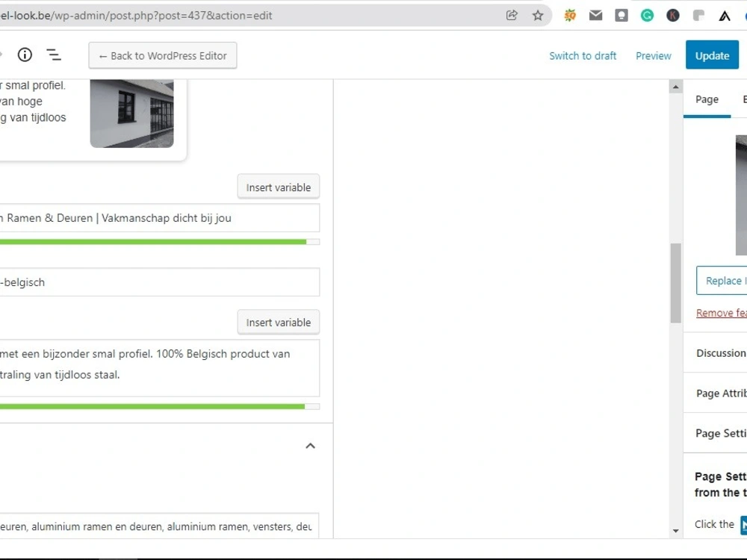
Task: Expand the Discussion panel
Action: pyautogui.click(x=715, y=353)
